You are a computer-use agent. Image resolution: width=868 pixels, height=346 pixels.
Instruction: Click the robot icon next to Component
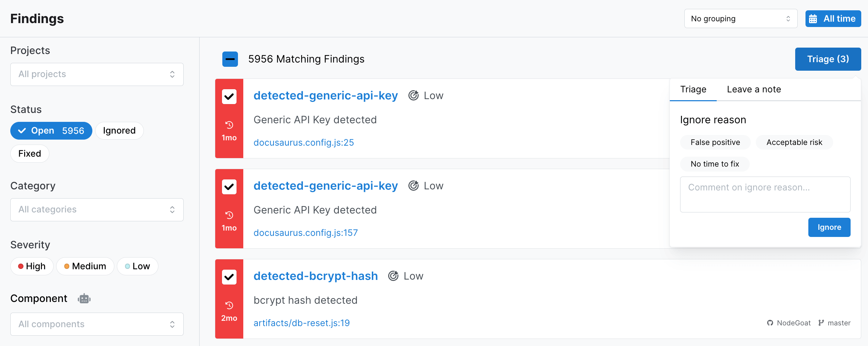(x=84, y=298)
